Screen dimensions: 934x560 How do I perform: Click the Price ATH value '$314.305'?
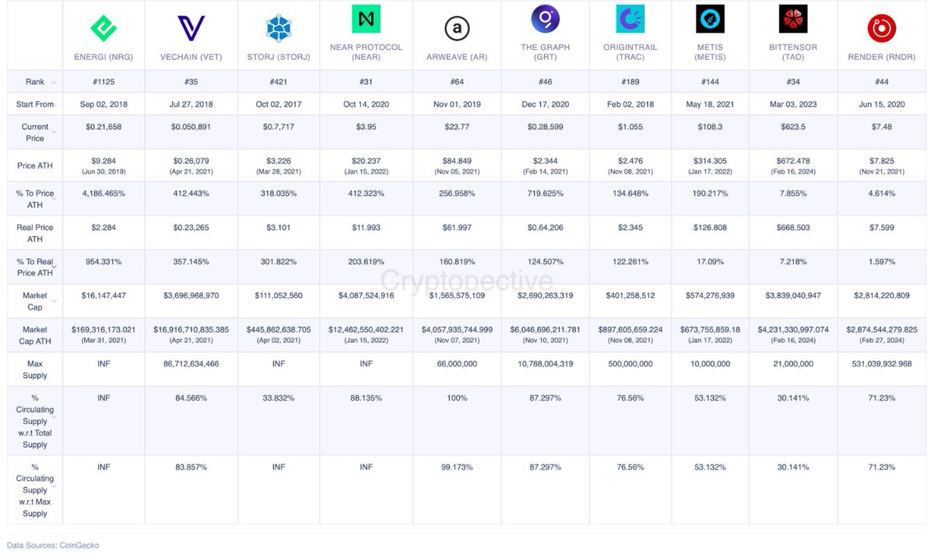pos(710,161)
